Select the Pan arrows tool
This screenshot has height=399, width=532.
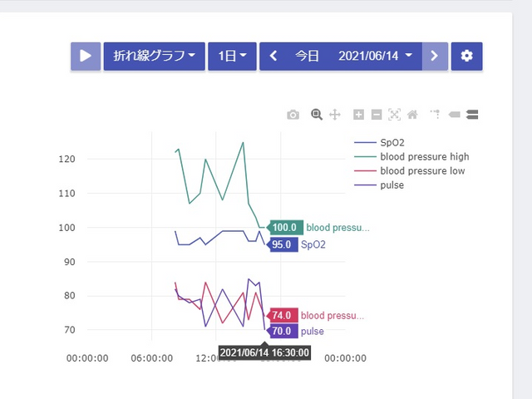335,115
